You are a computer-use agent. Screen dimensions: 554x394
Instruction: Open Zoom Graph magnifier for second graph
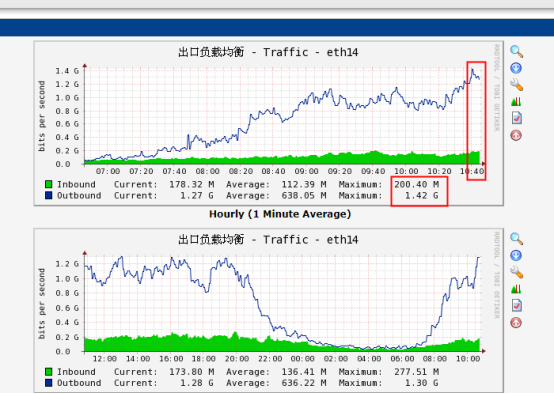[517, 239]
